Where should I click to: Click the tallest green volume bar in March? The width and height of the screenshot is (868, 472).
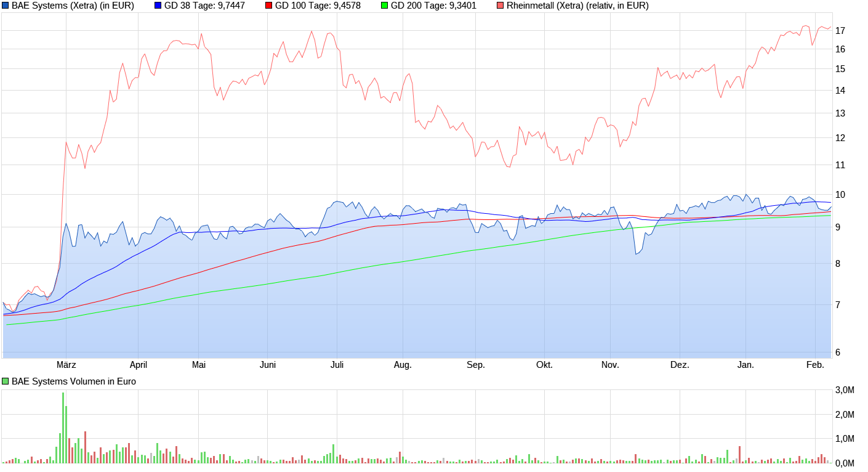pos(63,428)
